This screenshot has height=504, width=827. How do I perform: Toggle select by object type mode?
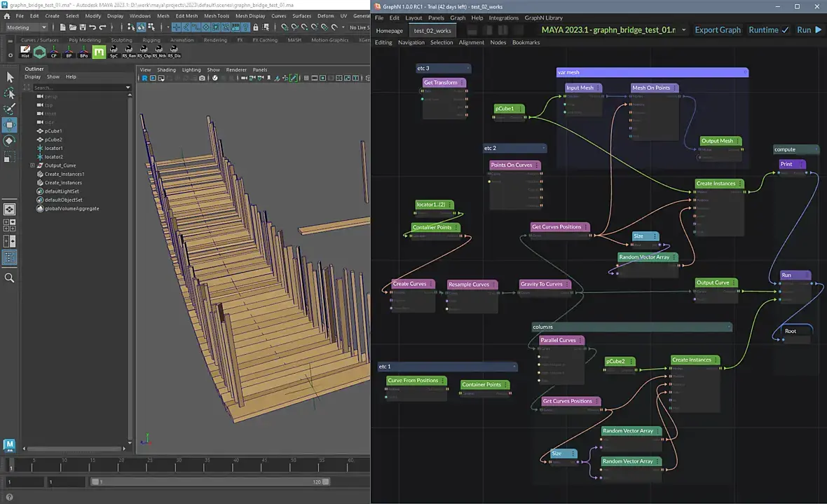tap(142, 27)
